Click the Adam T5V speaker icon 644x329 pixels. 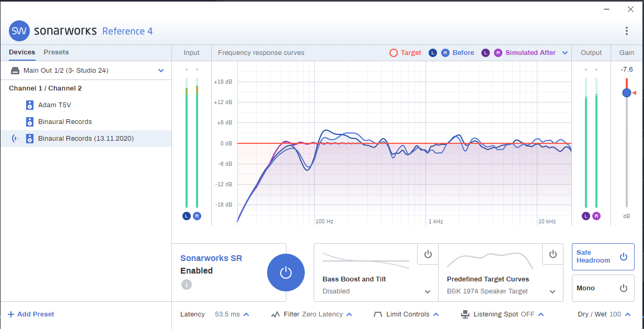tap(30, 105)
